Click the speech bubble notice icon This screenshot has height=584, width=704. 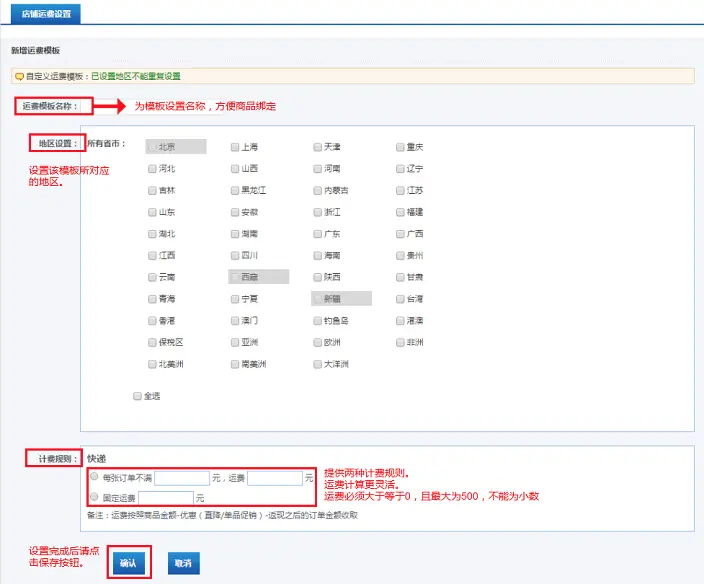tap(19, 76)
